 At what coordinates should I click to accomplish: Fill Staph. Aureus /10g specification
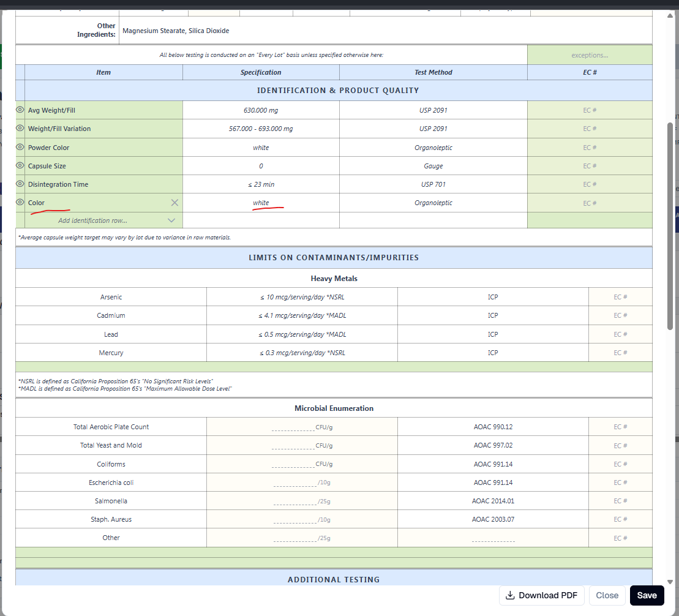click(x=295, y=520)
